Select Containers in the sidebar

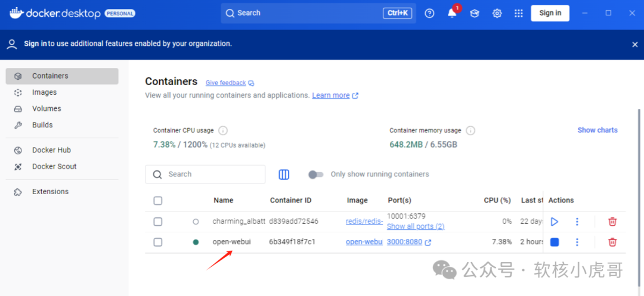62,76
